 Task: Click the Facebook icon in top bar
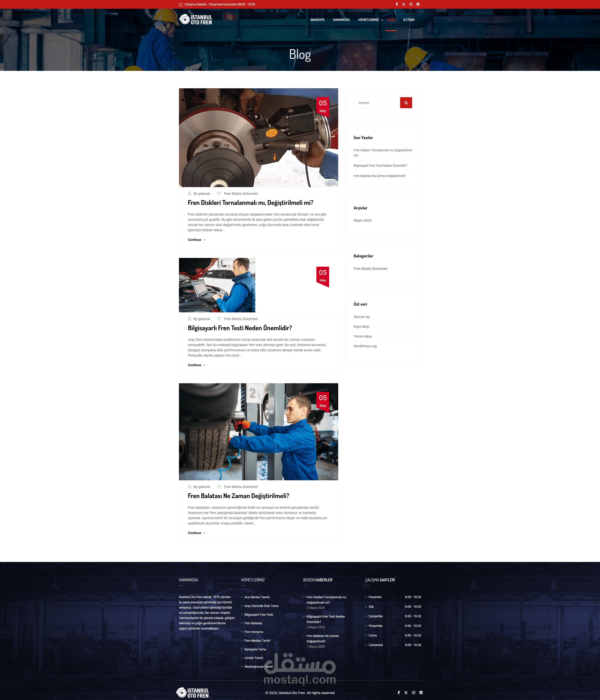[x=397, y=4]
